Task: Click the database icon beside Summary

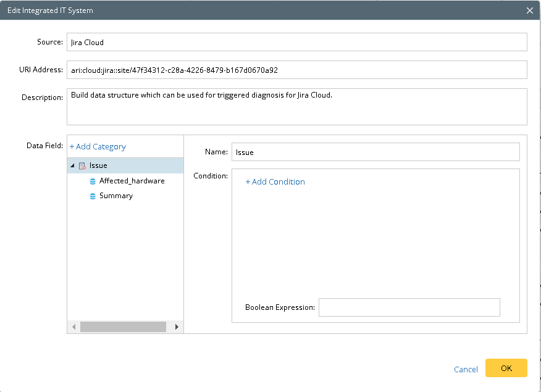Action: click(x=93, y=195)
